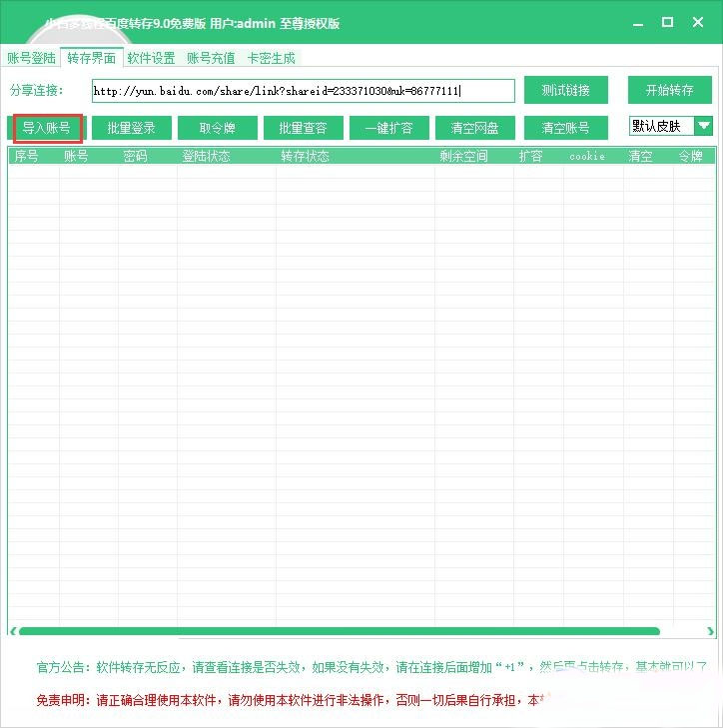Click the horizontal scrollbar thumb
Image resolution: width=723 pixels, height=728 pixels.
[340, 631]
